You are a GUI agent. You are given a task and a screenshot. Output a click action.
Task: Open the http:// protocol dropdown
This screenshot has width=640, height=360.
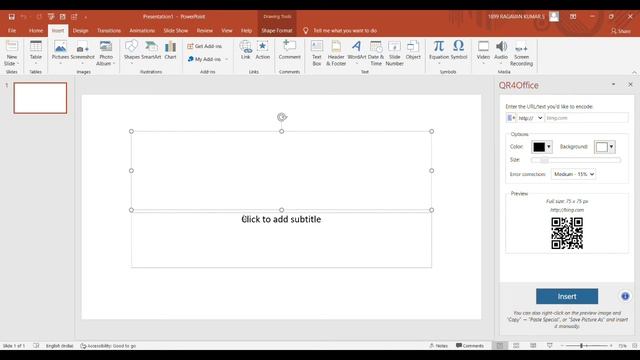(x=530, y=118)
